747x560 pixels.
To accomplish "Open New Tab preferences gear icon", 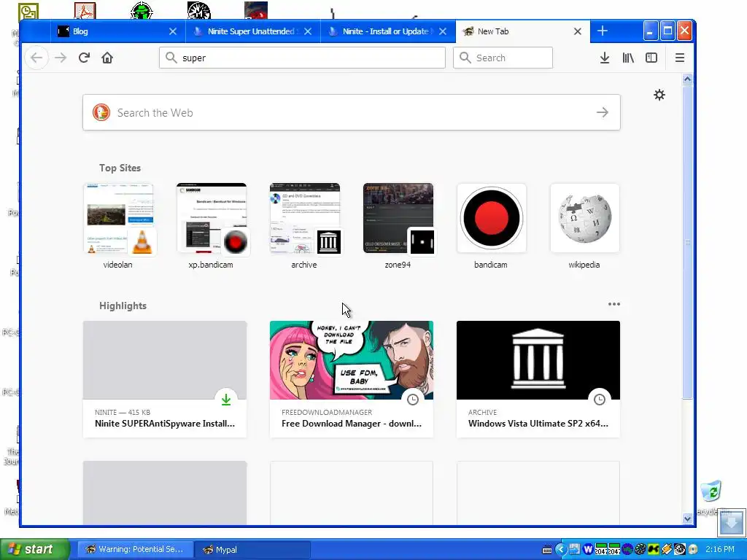I will 659,95.
